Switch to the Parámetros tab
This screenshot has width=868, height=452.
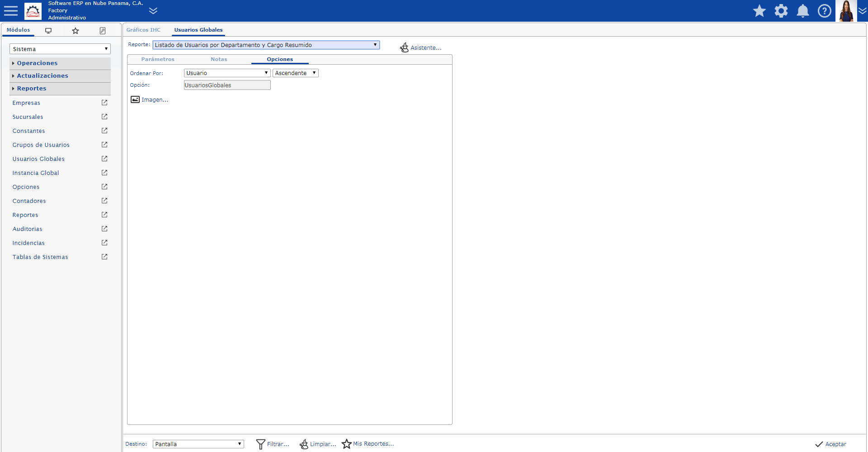click(x=158, y=59)
